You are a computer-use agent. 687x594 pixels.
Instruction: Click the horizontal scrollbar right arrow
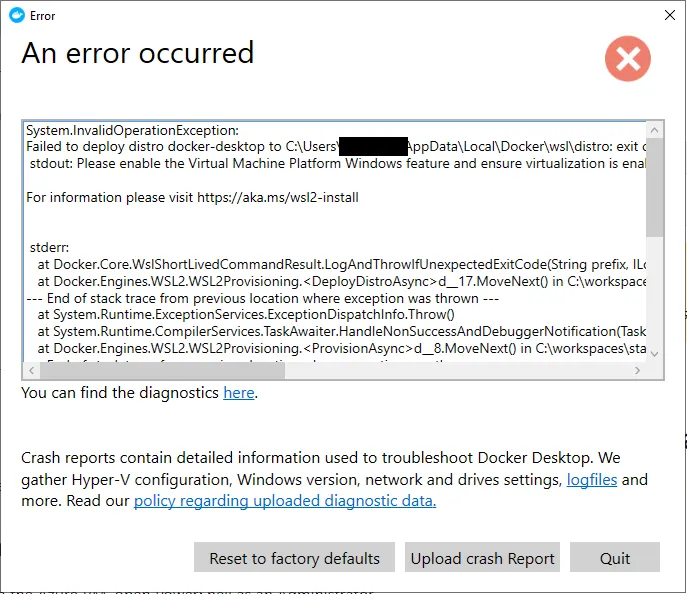[x=637, y=370]
